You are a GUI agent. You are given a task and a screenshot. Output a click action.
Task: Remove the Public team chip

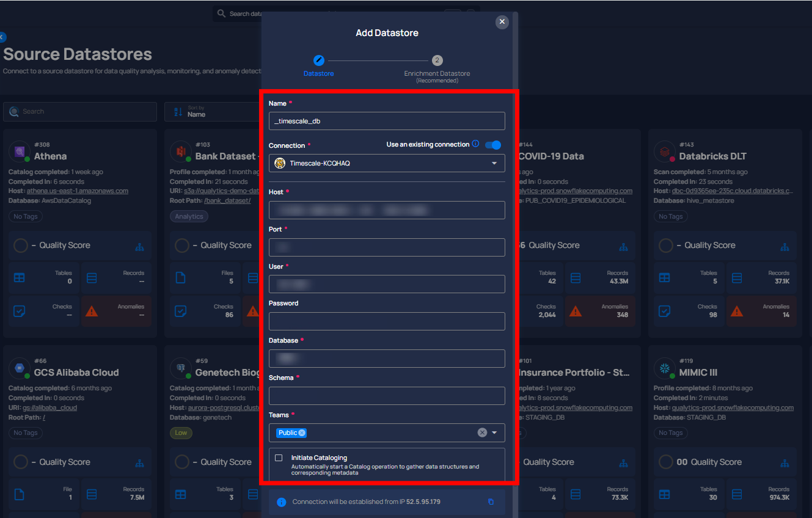coord(302,432)
